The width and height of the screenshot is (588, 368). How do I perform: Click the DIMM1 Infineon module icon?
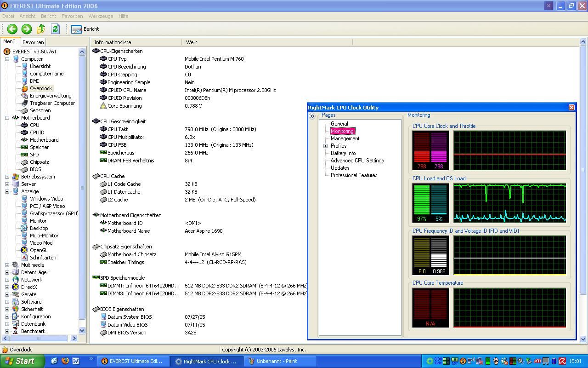(x=103, y=286)
